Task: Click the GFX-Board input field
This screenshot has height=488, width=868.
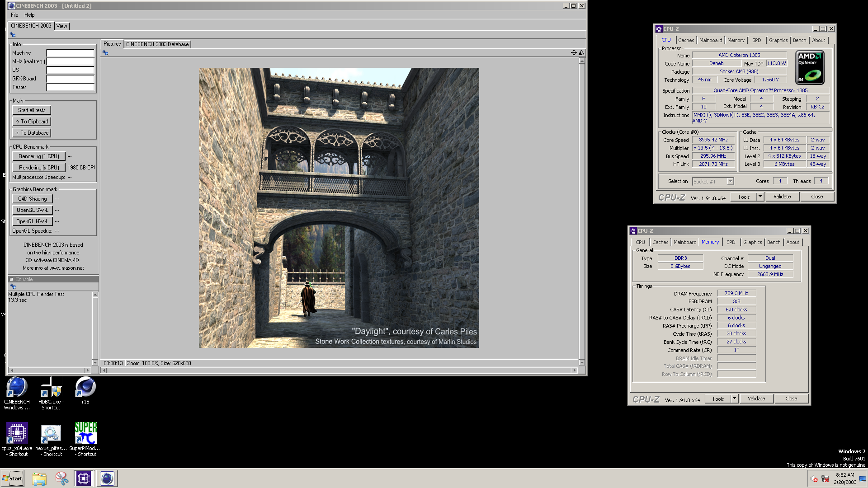Action: 70,79
